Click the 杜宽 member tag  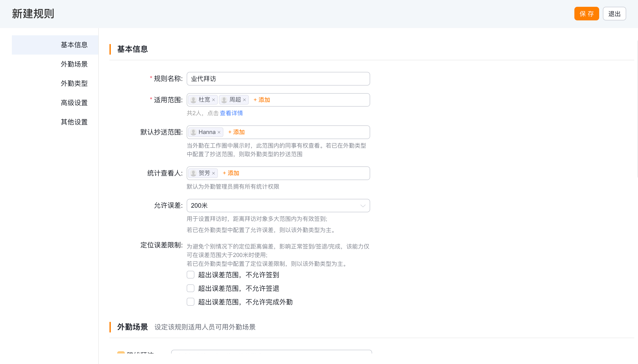tap(203, 100)
